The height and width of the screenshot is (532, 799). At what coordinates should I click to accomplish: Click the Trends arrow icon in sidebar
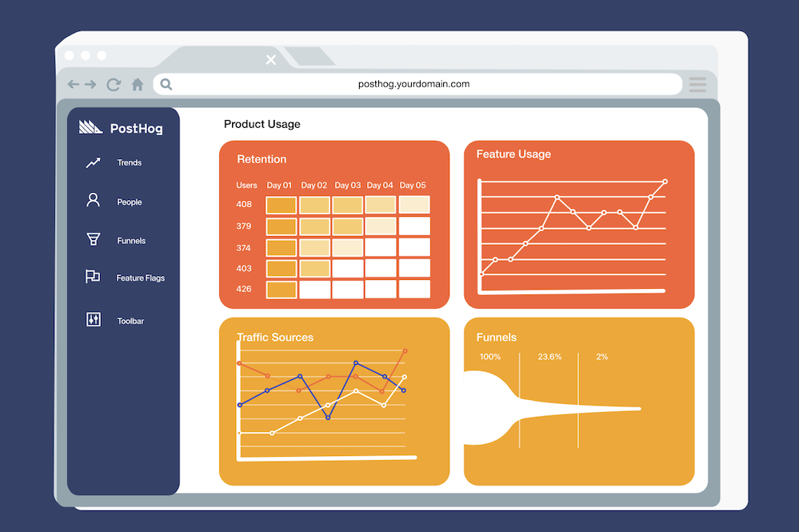pos(94,162)
